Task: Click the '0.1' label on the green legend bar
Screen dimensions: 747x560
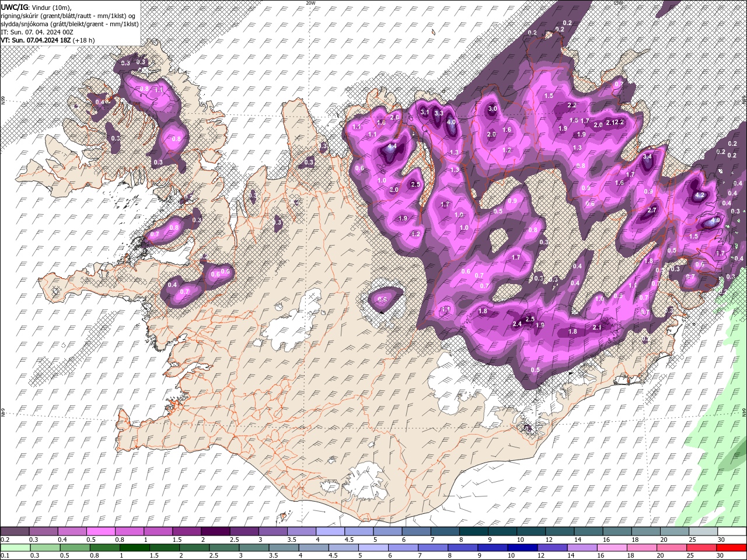Action: tap(5, 555)
